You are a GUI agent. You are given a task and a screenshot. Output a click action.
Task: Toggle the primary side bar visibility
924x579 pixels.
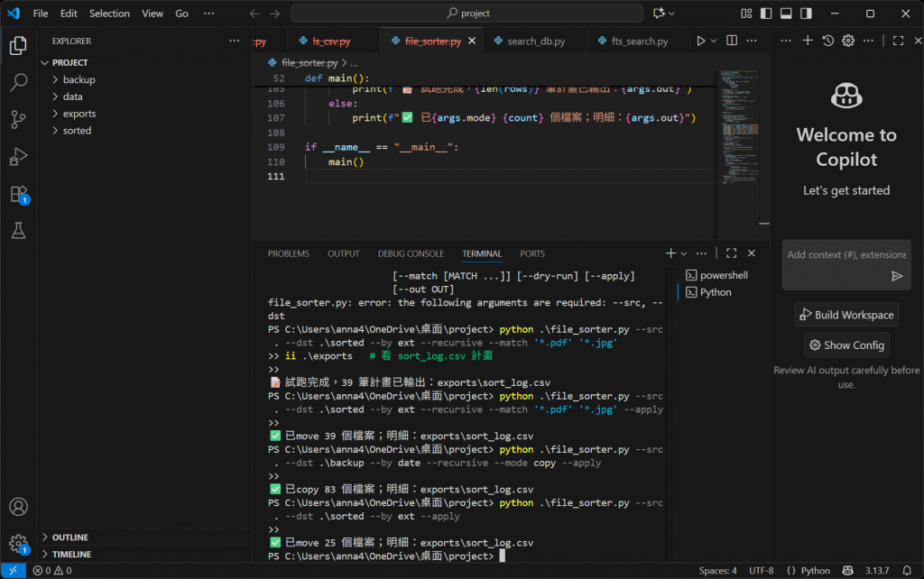tap(766, 14)
